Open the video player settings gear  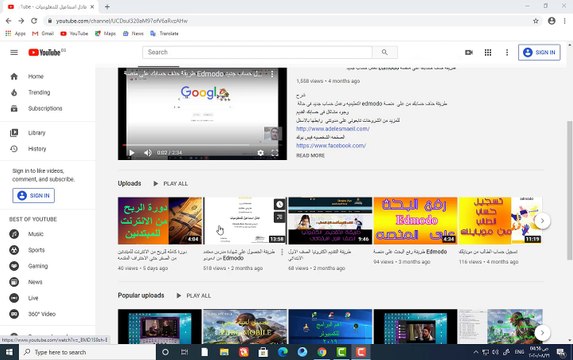[260, 153]
